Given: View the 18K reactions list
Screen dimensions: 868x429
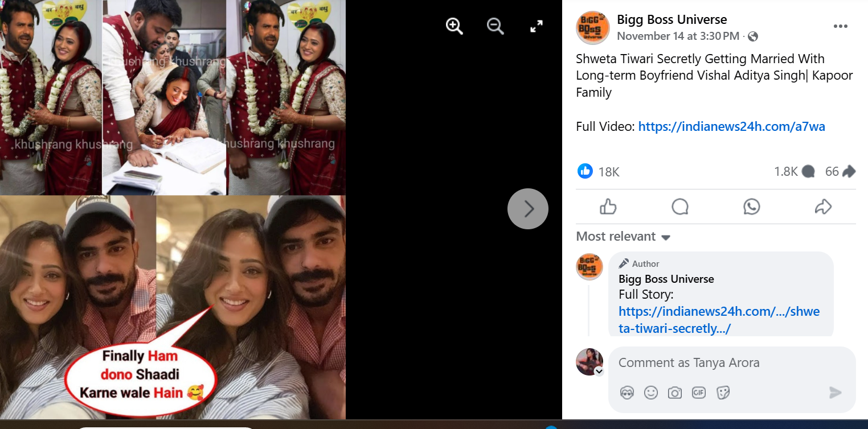Looking at the screenshot, I should coord(608,172).
